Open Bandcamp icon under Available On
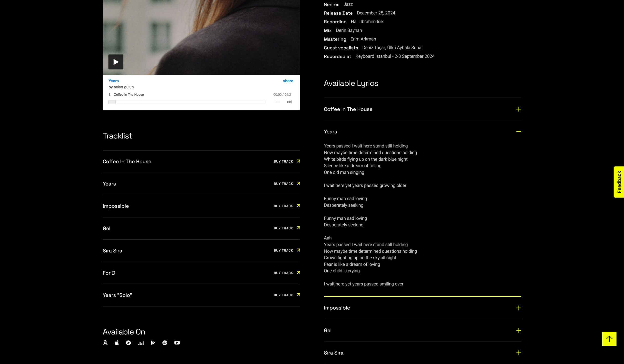The height and width of the screenshot is (364, 624). tap(128, 343)
